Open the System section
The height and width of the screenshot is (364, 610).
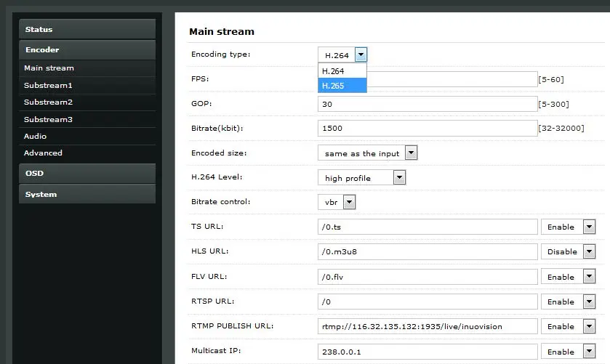(x=87, y=194)
